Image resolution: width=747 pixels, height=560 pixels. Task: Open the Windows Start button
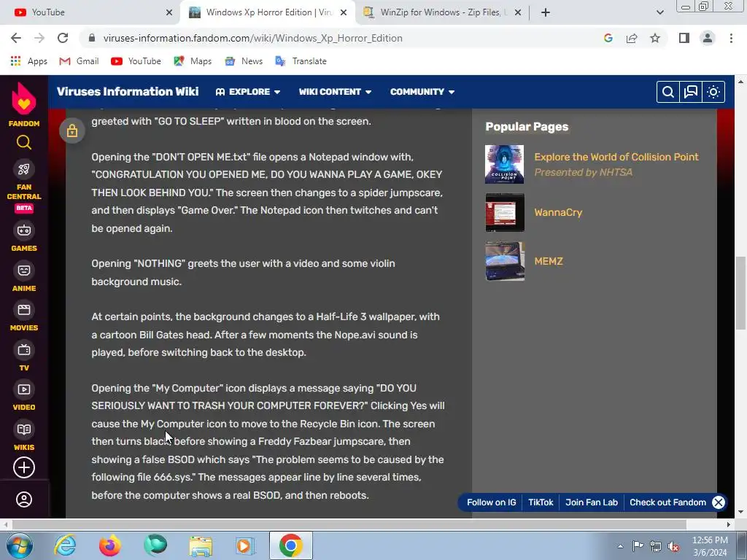[x=20, y=545]
